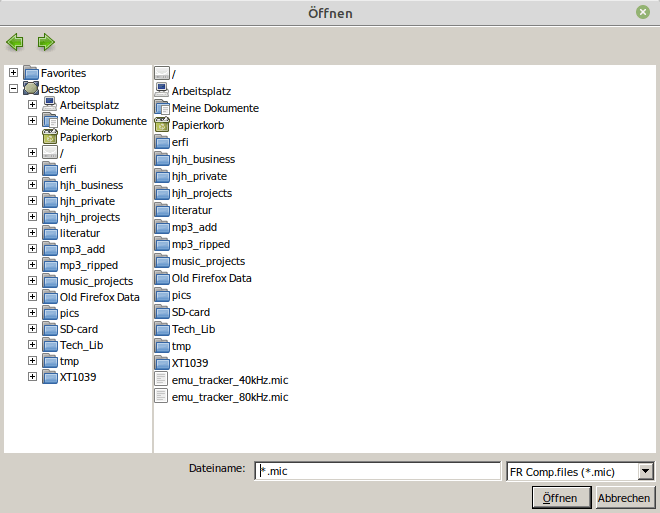Screen dimensions: 660x513
Task: Select the Desktop icon in tree
Action: tap(31, 89)
